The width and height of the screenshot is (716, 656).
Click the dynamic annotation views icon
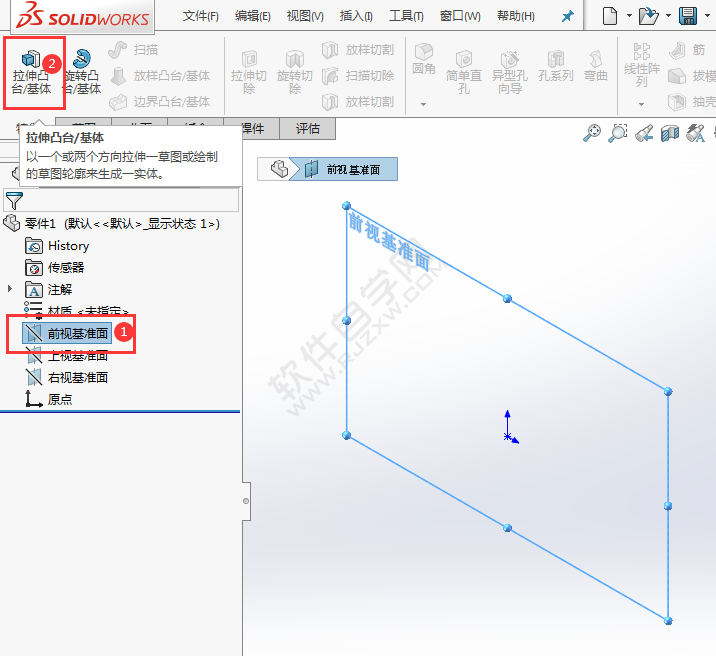pyautogui.click(x=696, y=133)
